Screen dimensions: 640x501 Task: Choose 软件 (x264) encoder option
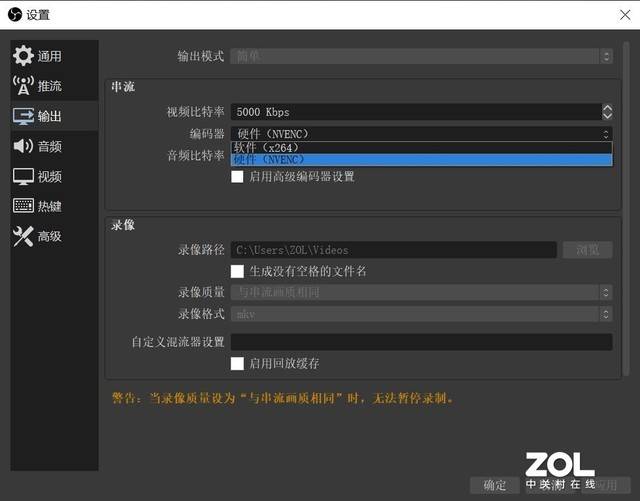tap(421, 147)
